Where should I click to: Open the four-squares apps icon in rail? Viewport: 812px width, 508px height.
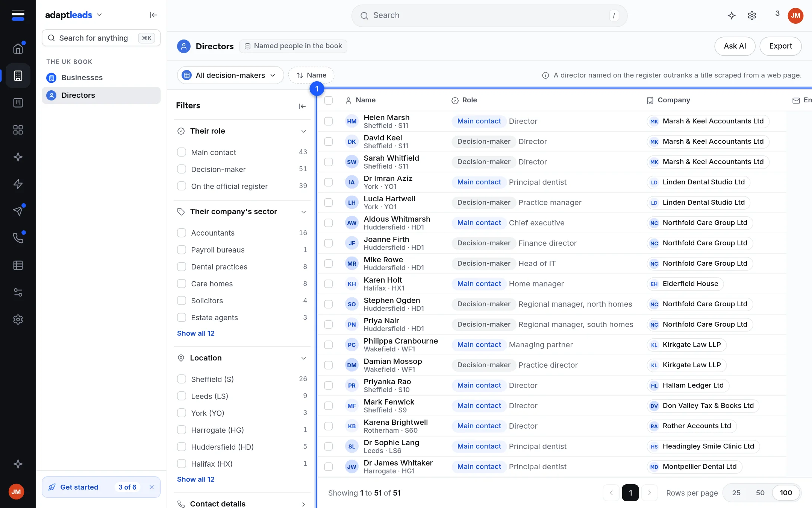(18, 130)
